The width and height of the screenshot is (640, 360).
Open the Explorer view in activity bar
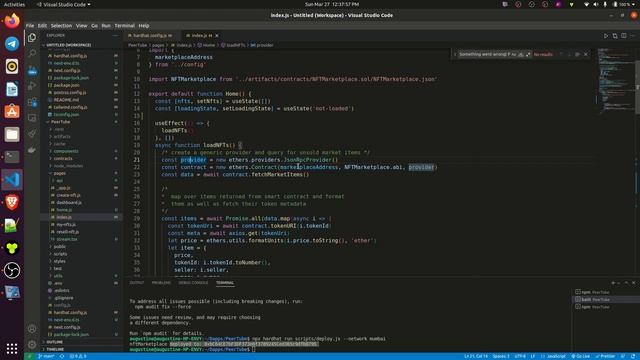[x=32, y=38]
